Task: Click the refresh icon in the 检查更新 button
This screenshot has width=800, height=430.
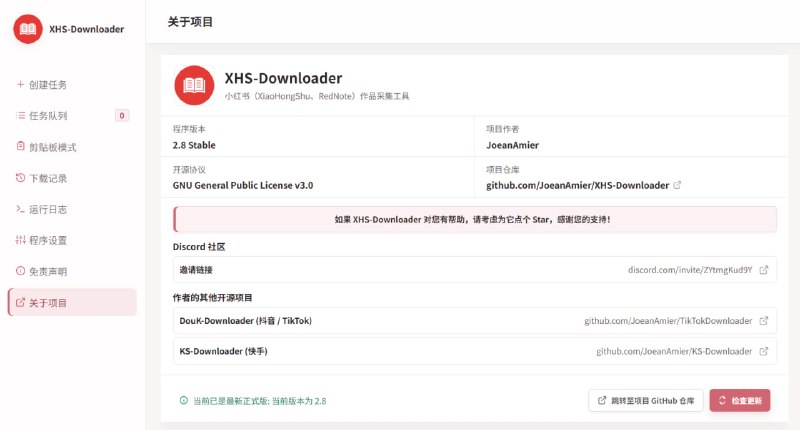Action: click(x=722, y=400)
